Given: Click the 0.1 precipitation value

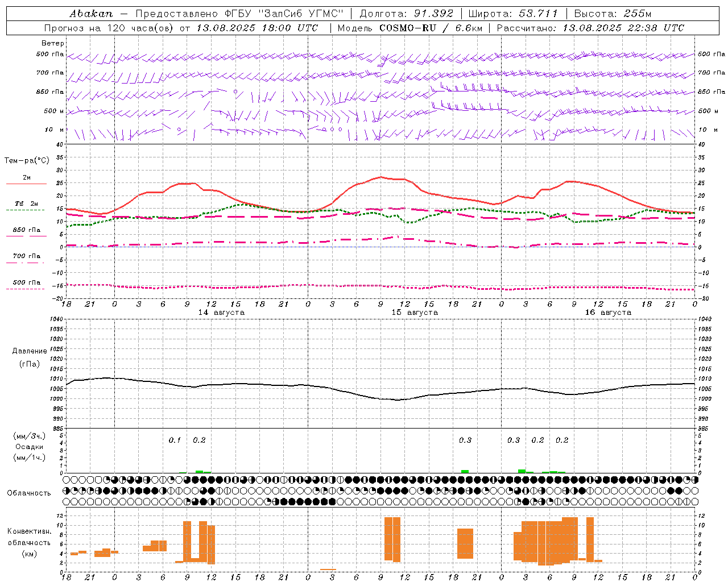Looking at the screenshot, I should coord(175,440).
